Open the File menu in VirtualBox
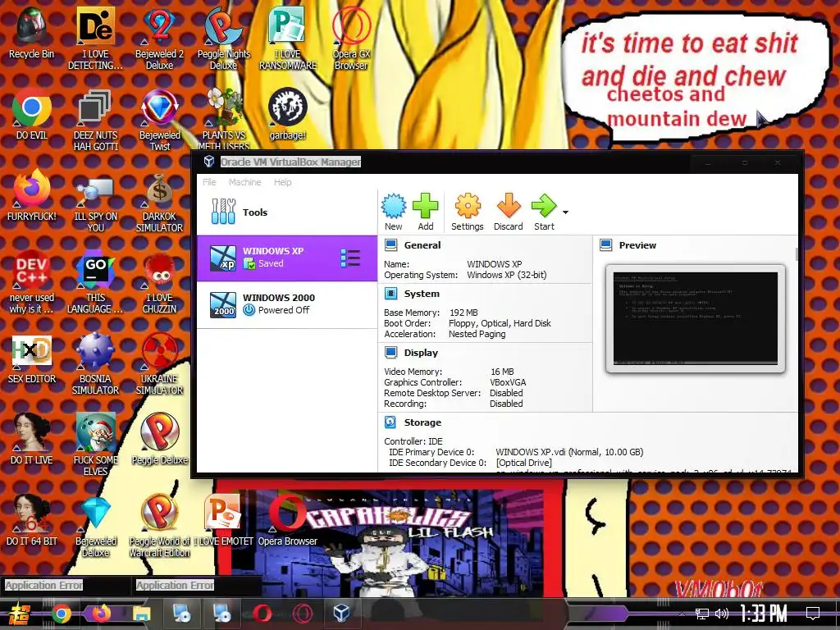 [x=209, y=182]
